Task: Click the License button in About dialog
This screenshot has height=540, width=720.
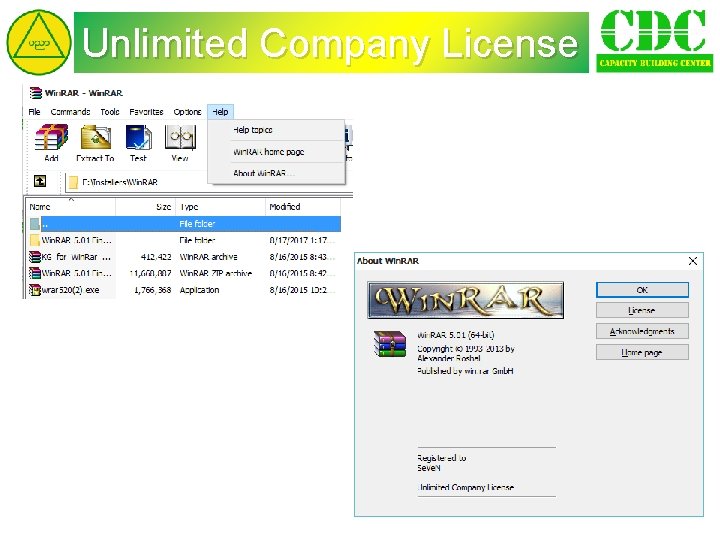Action: [642, 310]
